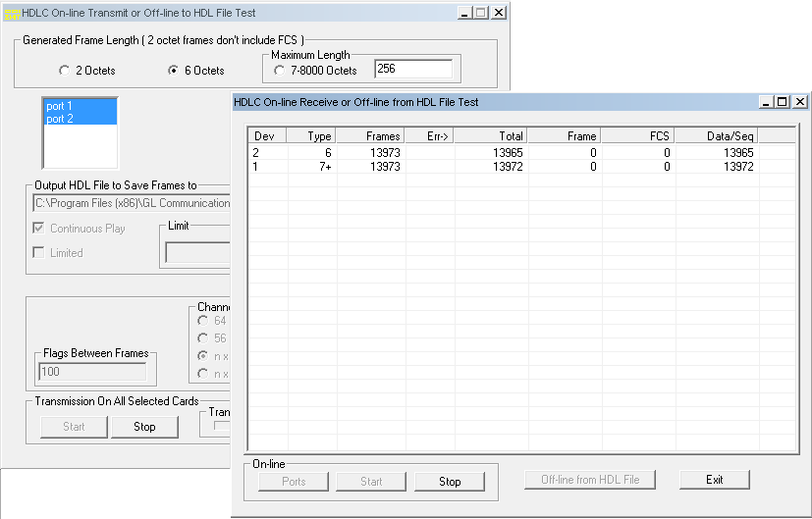
Task: Click the Off-line from HDL File button
Action: (590, 480)
